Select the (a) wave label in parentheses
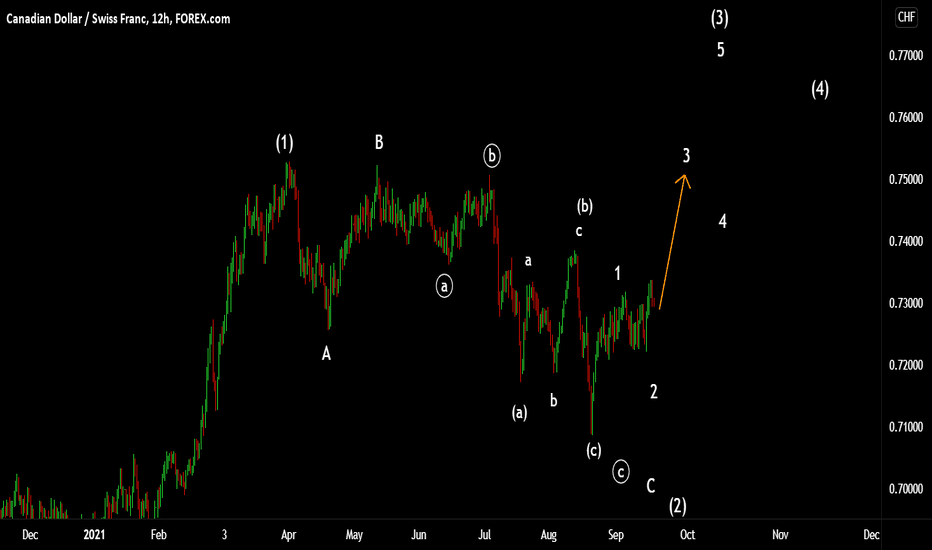This screenshot has width=932, height=550. [x=519, y=412]
